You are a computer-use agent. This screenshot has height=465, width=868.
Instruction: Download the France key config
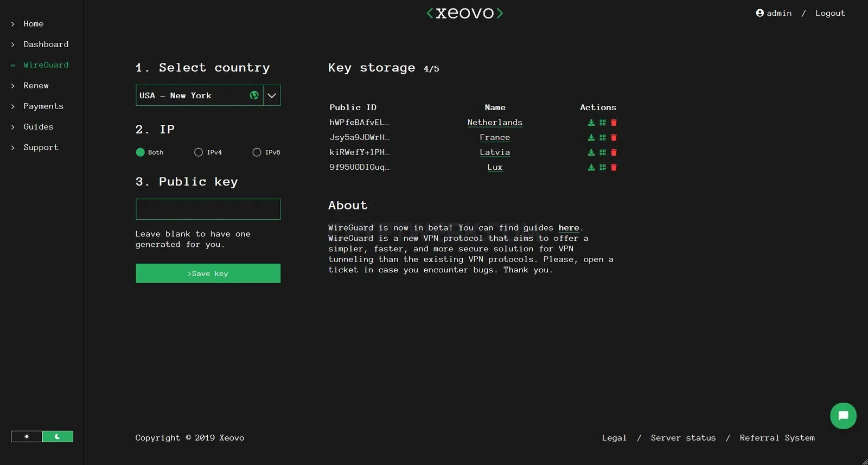coord(591,138)
